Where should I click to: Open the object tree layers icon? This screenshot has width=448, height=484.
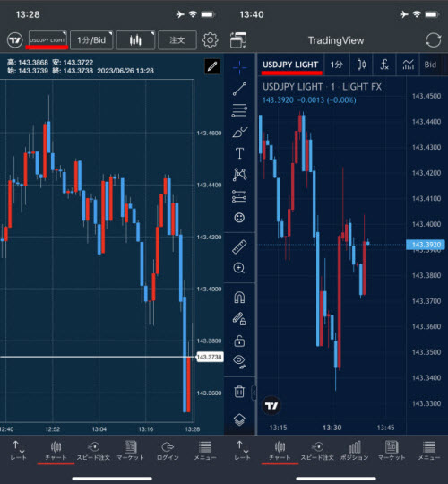239,419
